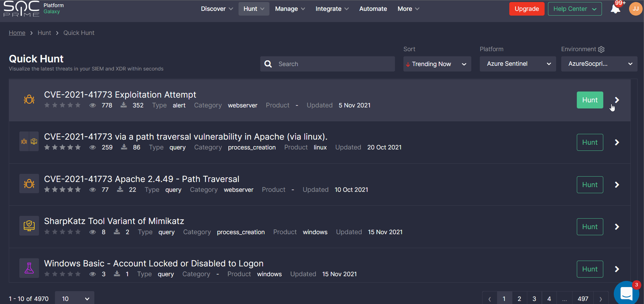Click Hunt for path traversal in Apache via linux
The width and height of the screenshot is (644, 304).
point(590,142)
